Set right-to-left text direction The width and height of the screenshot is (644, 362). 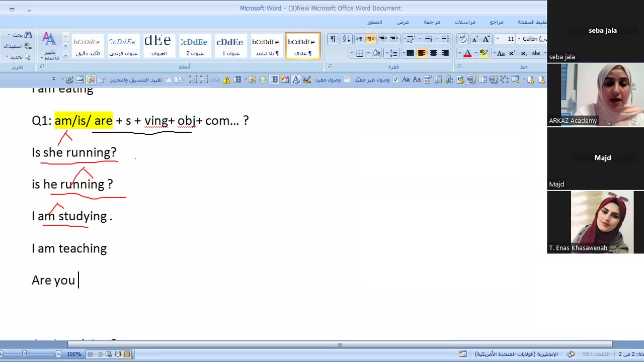pos(371,39)
